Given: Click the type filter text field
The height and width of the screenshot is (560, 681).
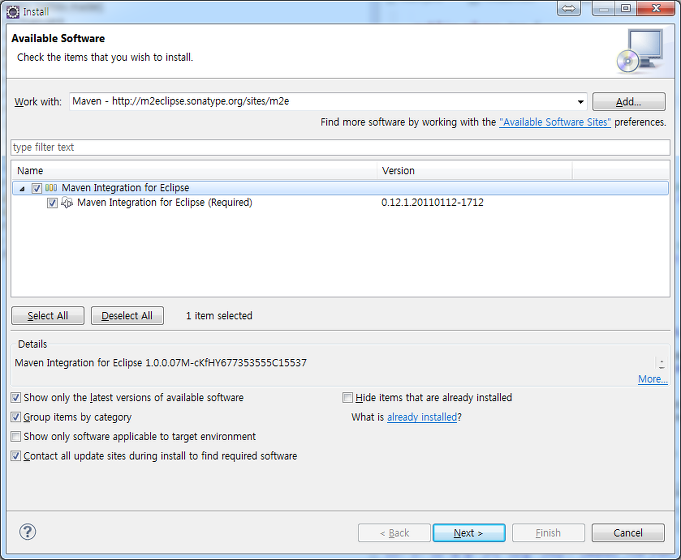Looking at the screenshot, I should click(x=340, y=147).
